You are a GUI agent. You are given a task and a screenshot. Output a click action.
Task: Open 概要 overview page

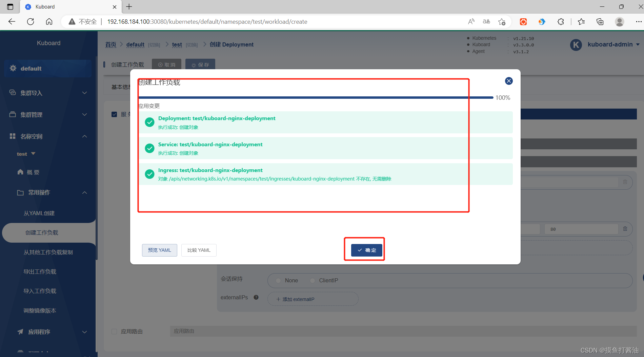[x=29, y=172]
